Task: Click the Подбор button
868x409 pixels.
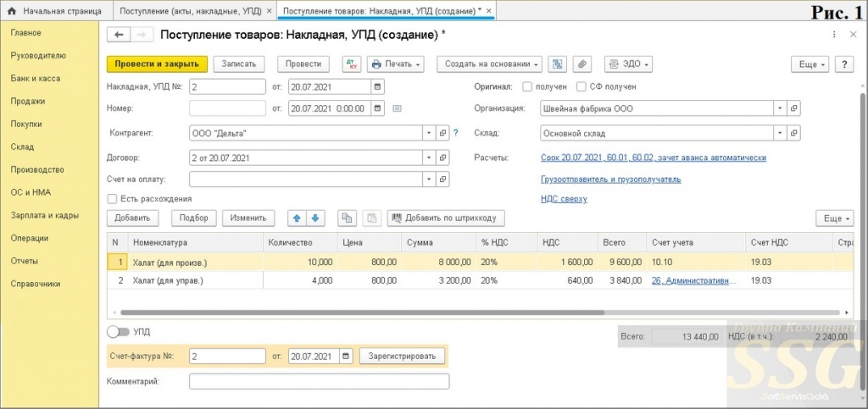Action: coord(194,218)
